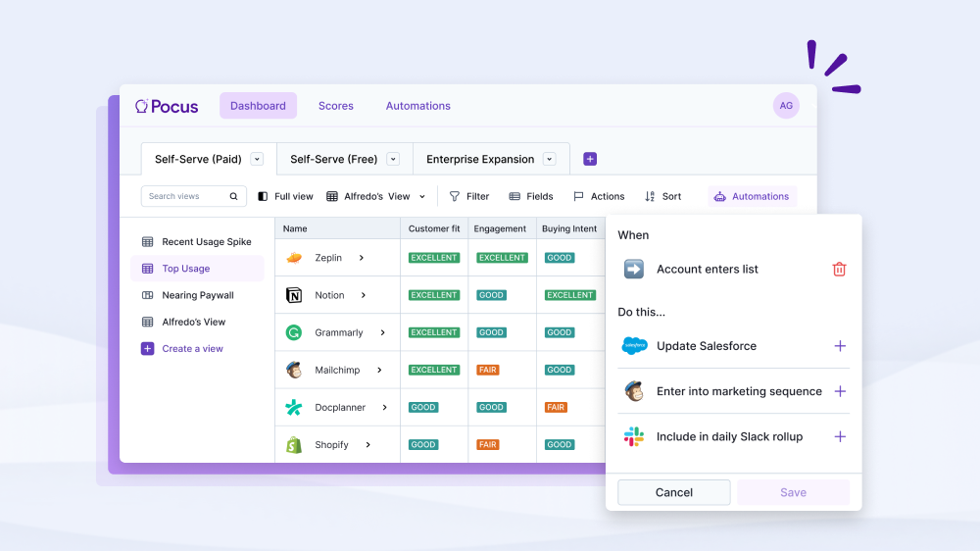Open the Alfredo's View dropdown
Screen dimensions: 980x551
tap(422, 196)
